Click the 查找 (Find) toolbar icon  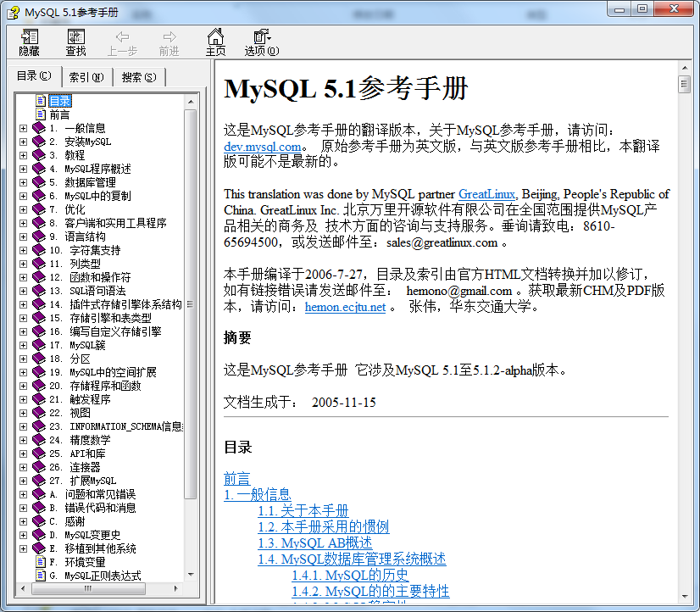pos(76,42)
